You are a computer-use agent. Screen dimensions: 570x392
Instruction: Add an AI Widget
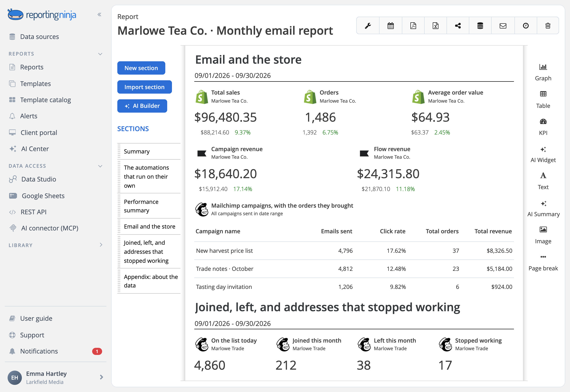coord(543,154)
